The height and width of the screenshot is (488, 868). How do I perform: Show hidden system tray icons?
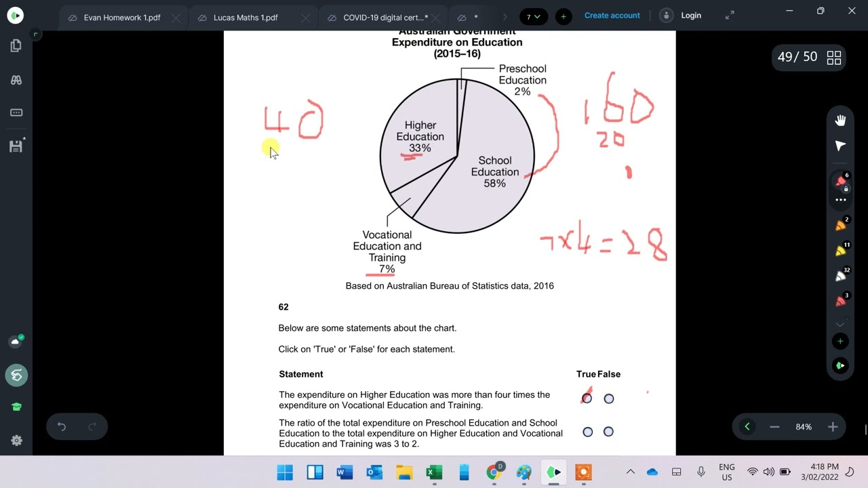(631, 472)
